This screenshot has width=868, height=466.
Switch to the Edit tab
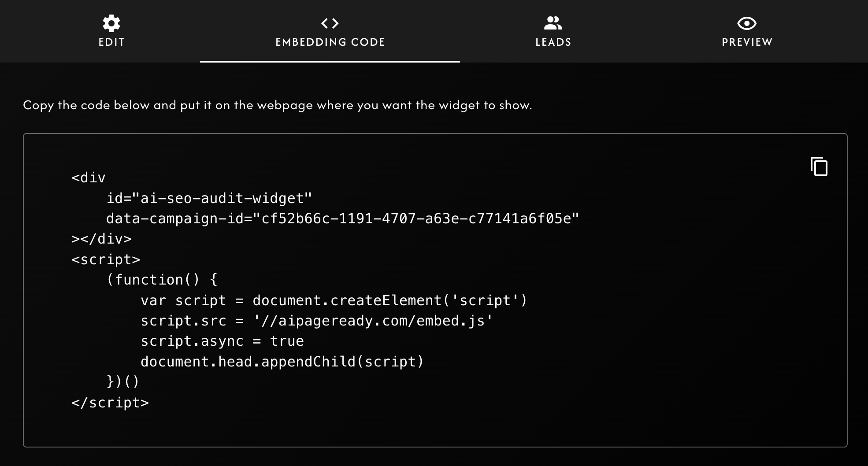tap(111, 42)
